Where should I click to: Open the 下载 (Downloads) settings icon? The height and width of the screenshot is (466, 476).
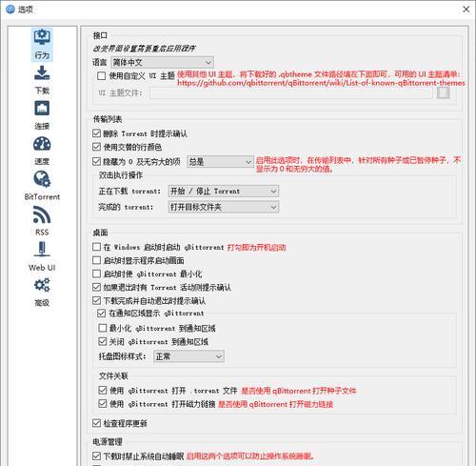point(42,72)
